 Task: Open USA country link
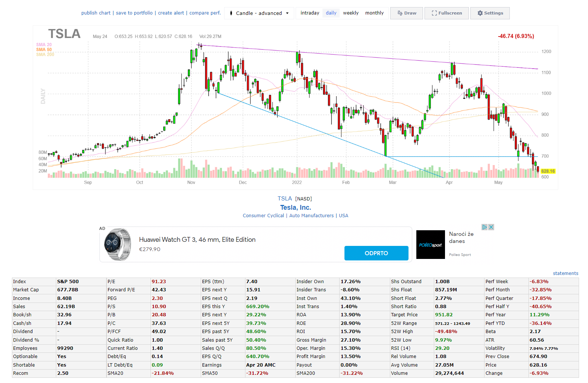pyautogui.click(x=344, y=216)
